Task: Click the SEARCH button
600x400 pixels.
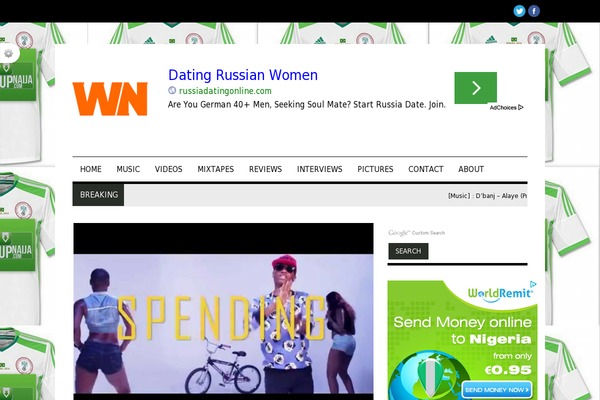Action: click(408, 251)
